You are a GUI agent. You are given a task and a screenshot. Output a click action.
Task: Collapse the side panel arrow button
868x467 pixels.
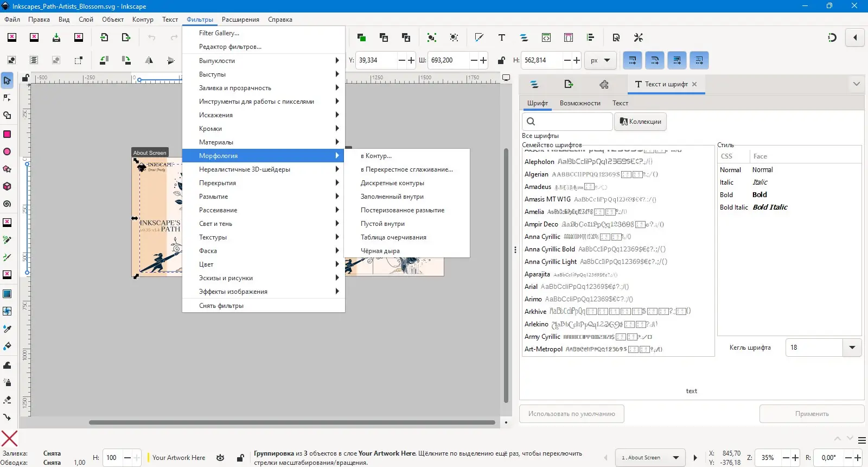click(855, 37)
